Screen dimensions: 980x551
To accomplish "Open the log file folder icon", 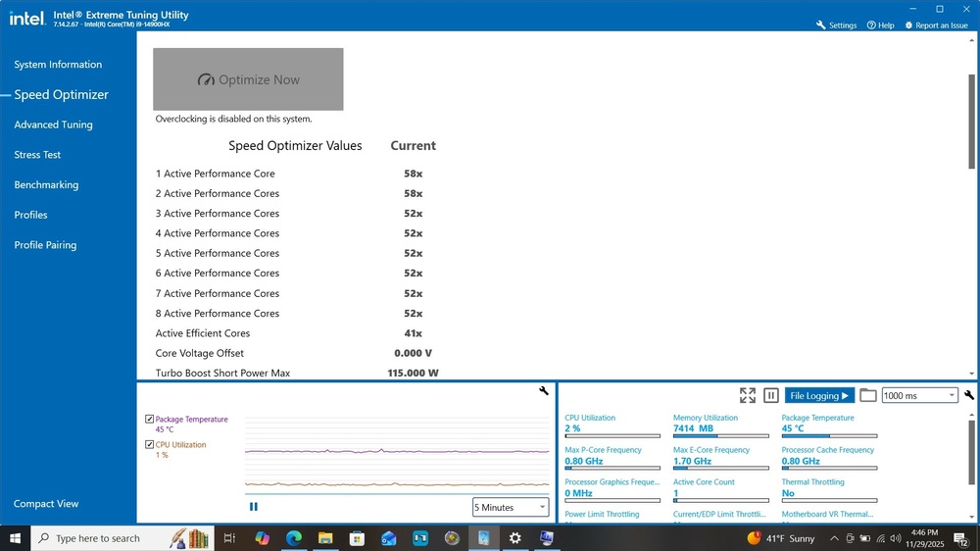I will click(x=867, y=395).
